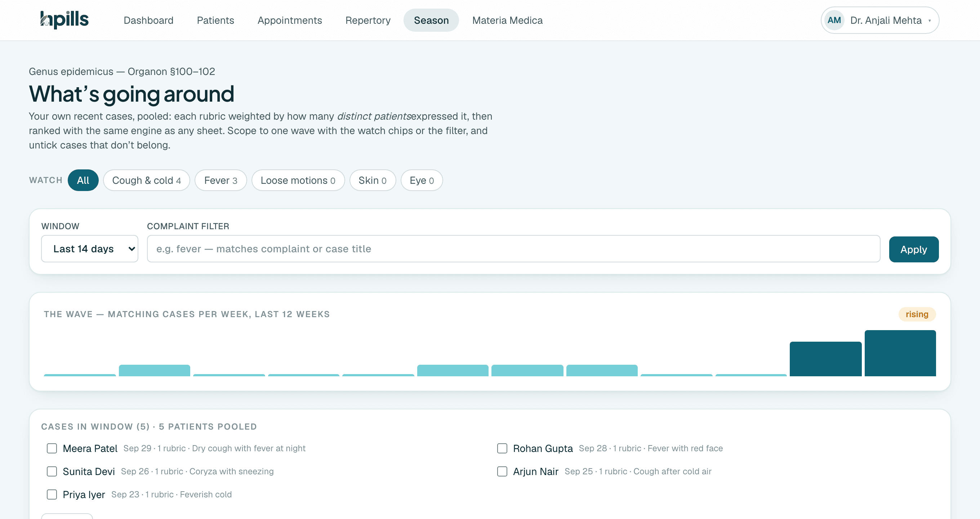
Task: Tick the Sunita Devi case checkbox
Action: tap(52, 471)
